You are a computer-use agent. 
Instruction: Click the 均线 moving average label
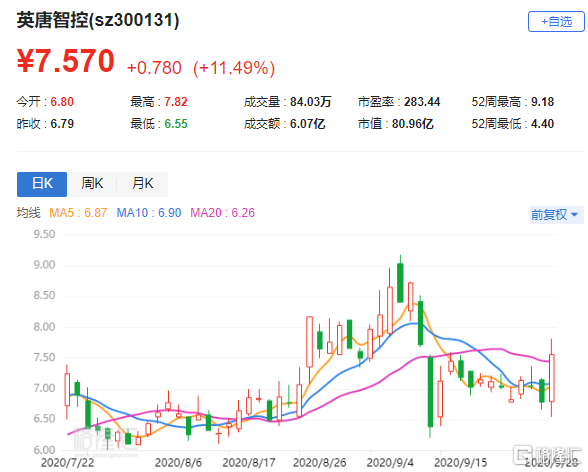(28, 213)
